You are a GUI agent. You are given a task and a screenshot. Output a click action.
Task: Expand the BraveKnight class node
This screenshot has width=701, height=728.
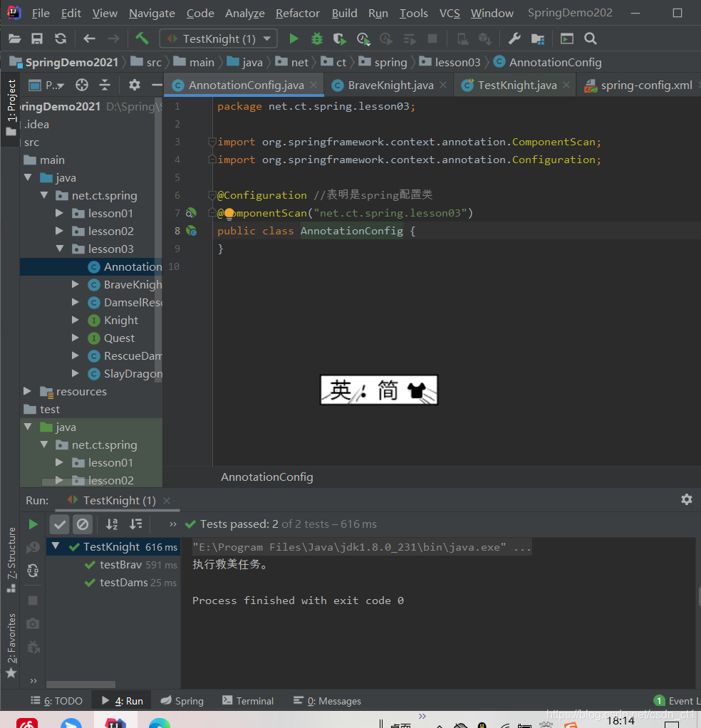tap(76, 284)
